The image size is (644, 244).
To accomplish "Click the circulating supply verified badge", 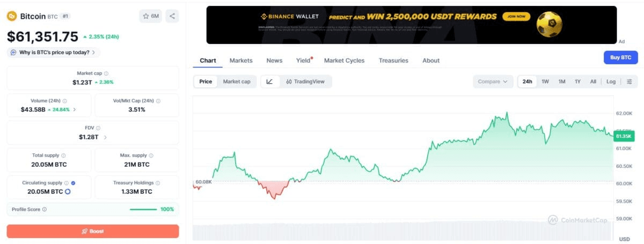I will (x=73, y=183).
